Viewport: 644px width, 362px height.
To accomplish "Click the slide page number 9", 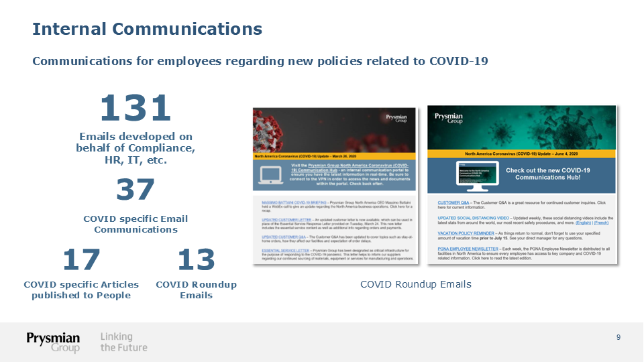I will 618,337.
